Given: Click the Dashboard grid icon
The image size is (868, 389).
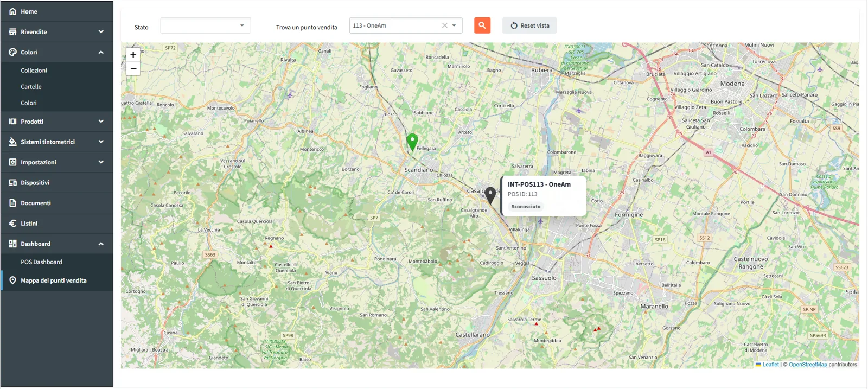Looking at the screenshot, I should pyautogui.click(x=12, y=244).
